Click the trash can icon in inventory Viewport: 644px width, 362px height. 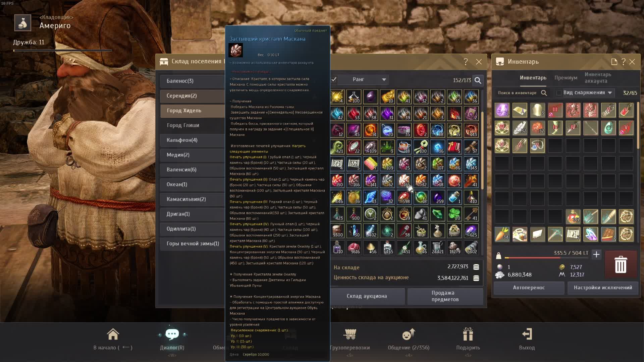tap(620, 264)
